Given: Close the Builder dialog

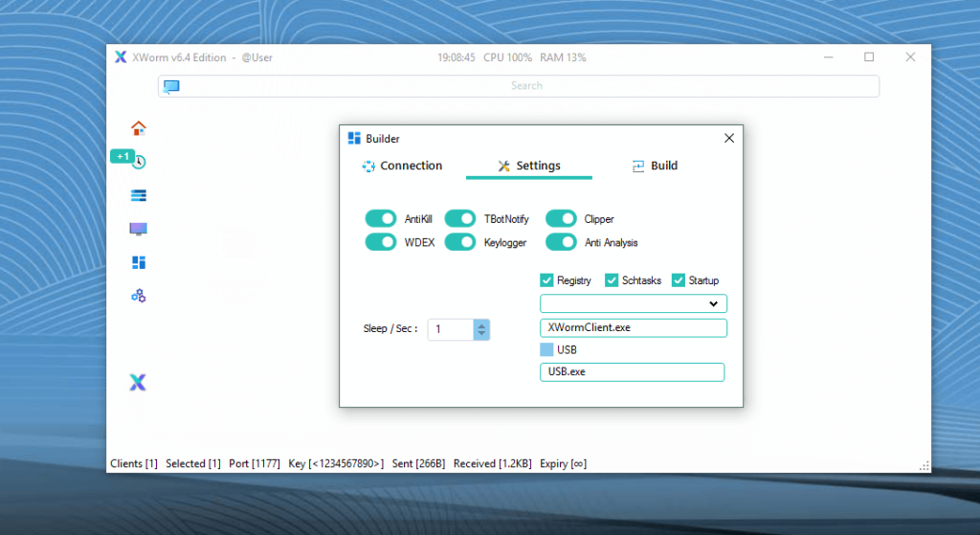Looking at the screenshot, I should (729, 139).
